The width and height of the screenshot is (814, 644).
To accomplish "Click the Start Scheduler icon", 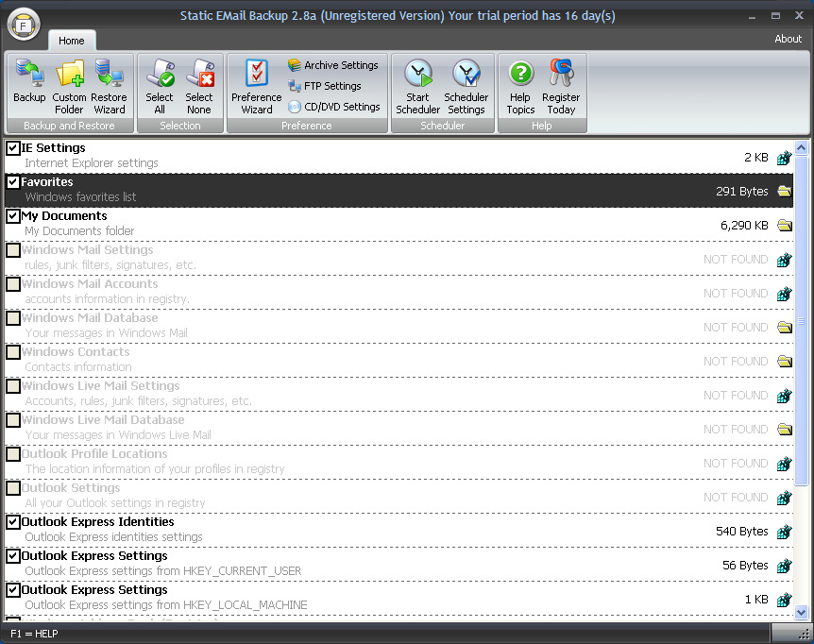I will pos(417,83).
